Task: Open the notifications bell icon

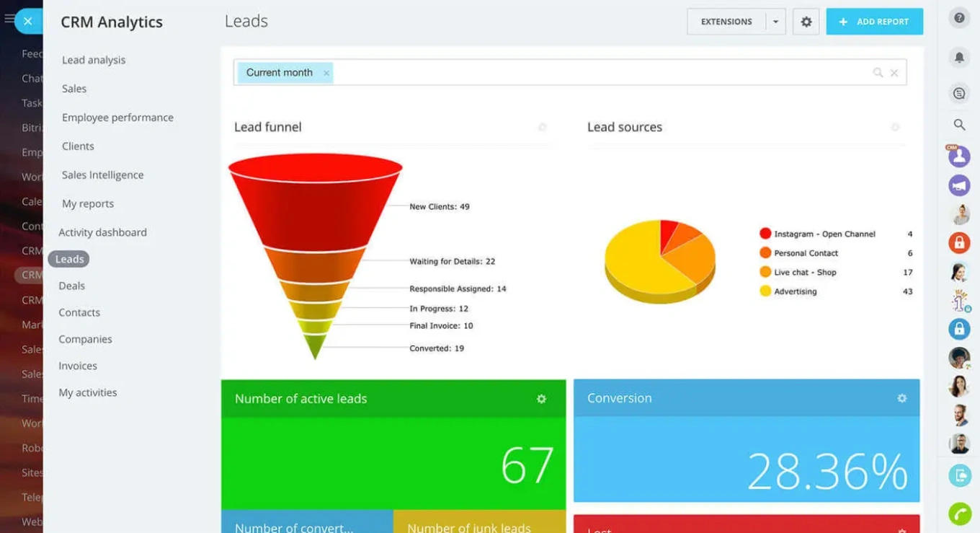Action: 959,57
